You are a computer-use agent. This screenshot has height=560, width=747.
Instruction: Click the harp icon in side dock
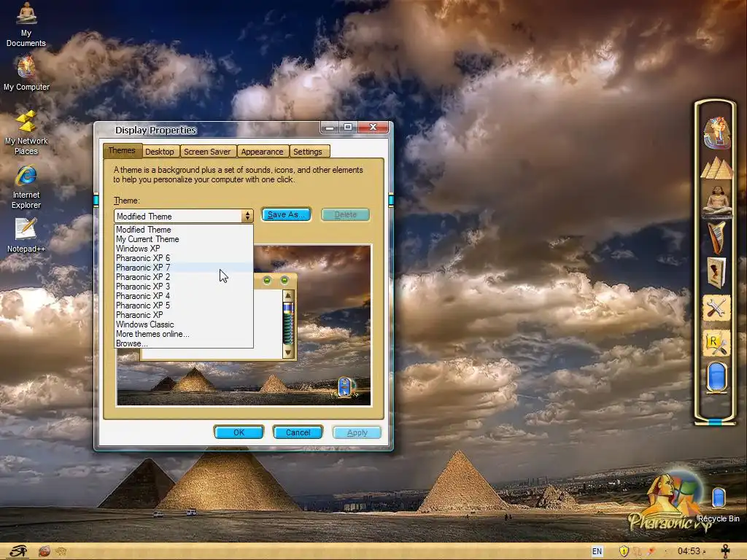716,237
